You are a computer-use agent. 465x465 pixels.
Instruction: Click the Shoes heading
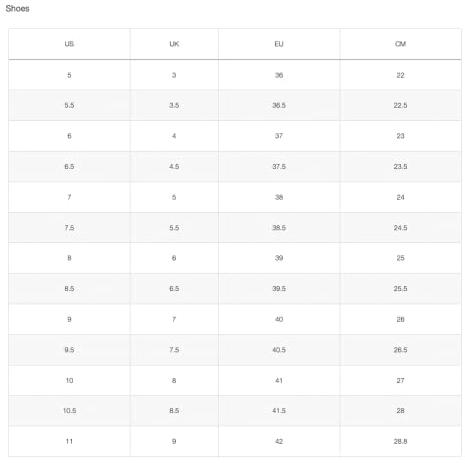[x=17, y=8]
